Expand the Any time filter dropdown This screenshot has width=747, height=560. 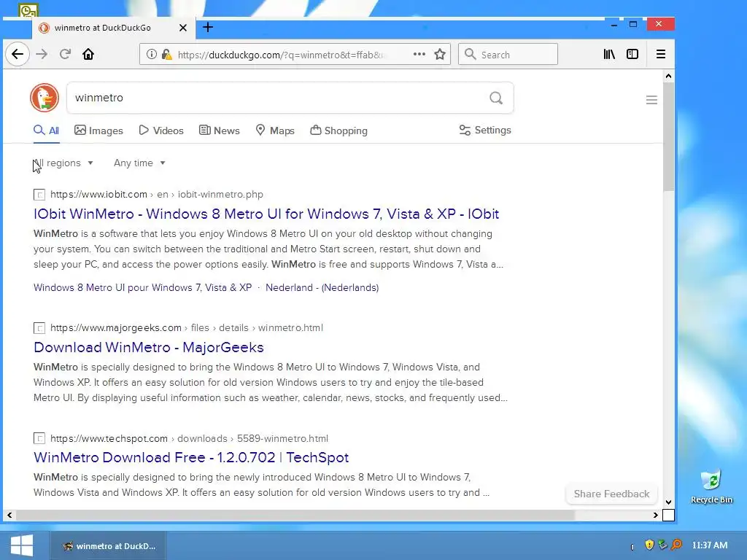(x=139, y=163)
